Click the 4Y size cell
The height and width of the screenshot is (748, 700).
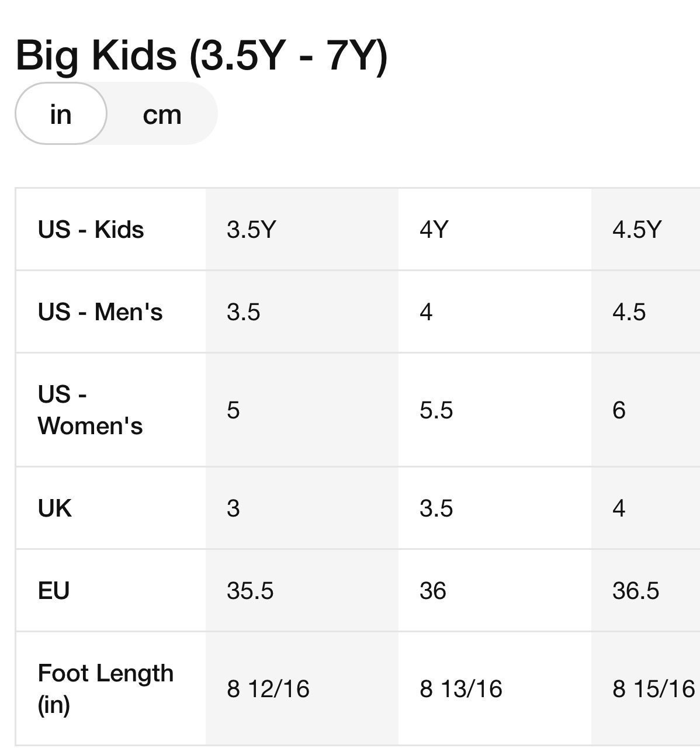(x=495, y=230)
